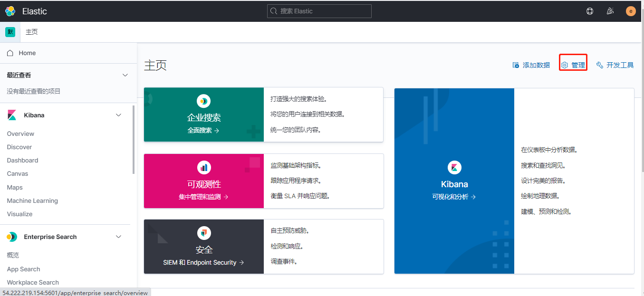644x296 pixels.
Task: Click the Home icon in sidebar
Action: (10, 53)
